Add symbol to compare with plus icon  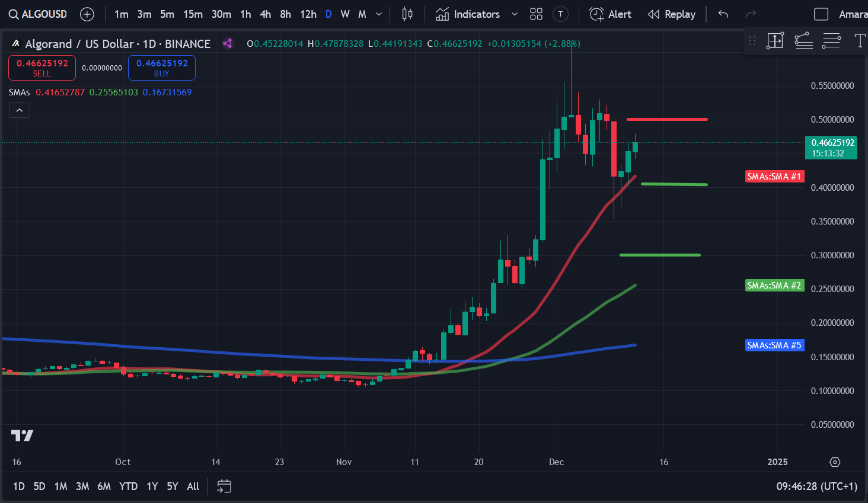pos(87,14)
